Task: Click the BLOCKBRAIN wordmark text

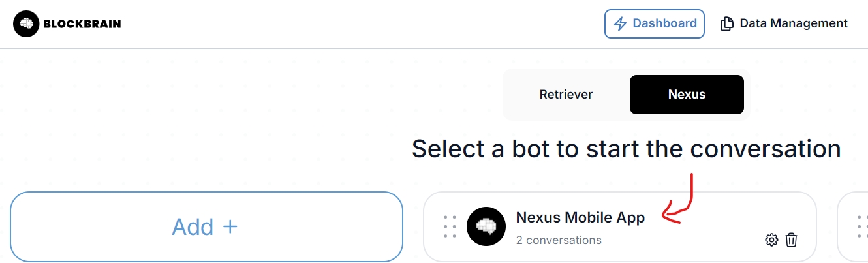Action: point(82,24)
